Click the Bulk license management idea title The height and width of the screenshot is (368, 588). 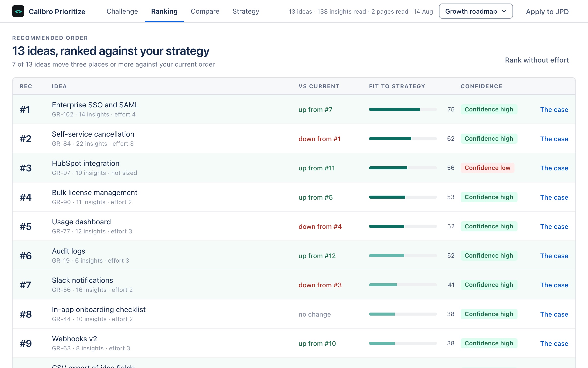[x=94, y=193]
